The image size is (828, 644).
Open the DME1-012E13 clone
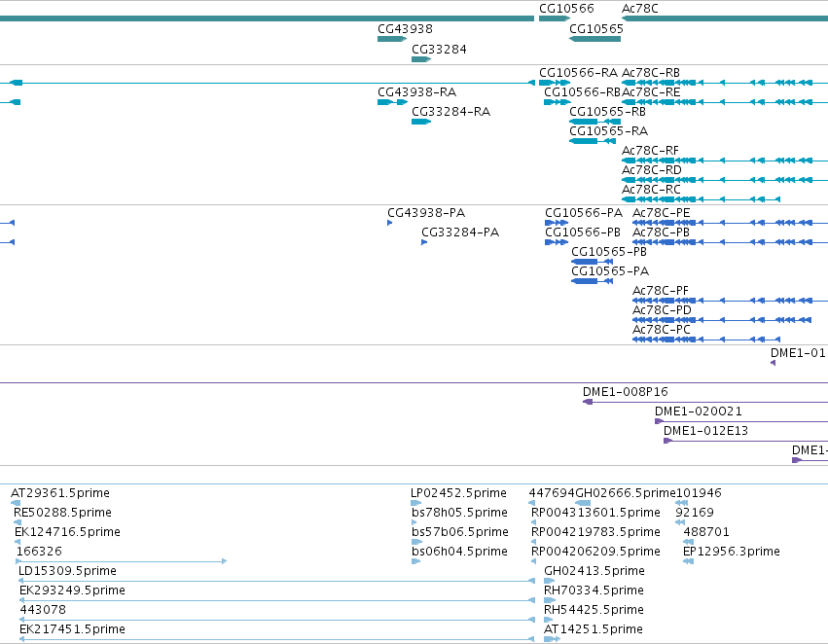coord(705,431)
